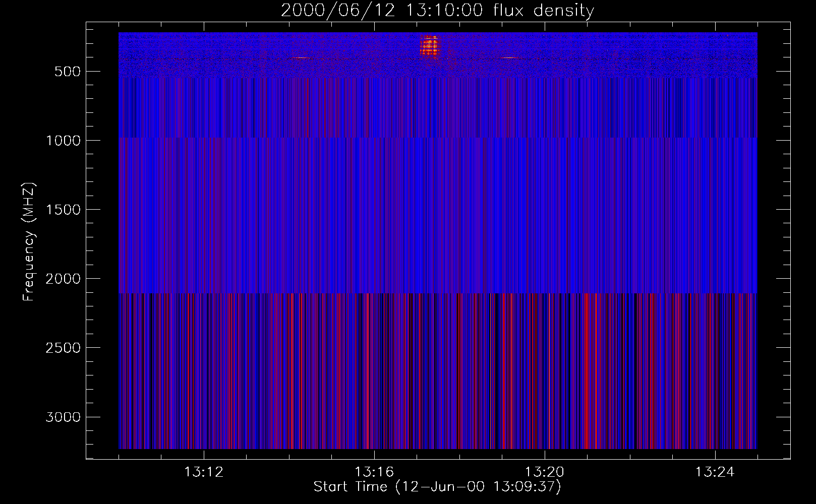Image resolution: width=816 pixels, height=504 pixels.
Task: Click the 13:12 time tick label
Action: click(x=204, y=472)
